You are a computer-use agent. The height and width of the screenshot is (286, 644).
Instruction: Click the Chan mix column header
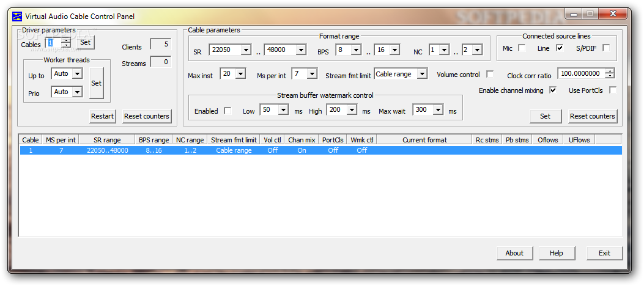point(302,140)
